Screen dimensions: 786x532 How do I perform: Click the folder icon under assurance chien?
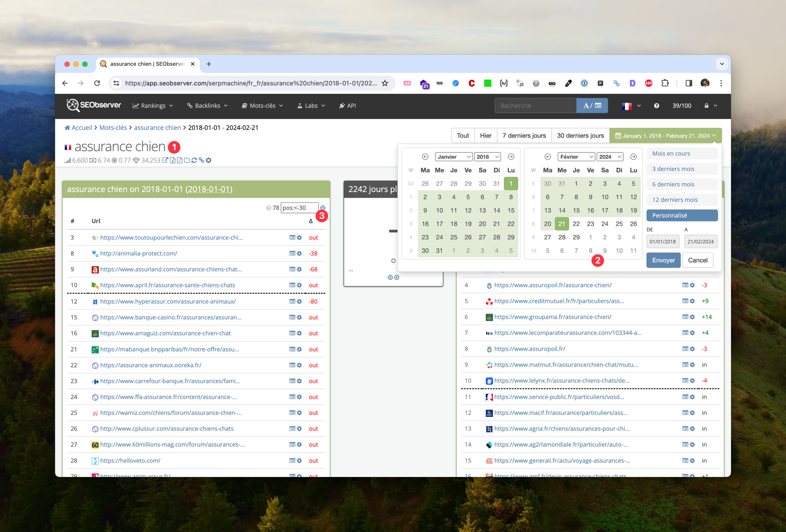[x=187, y=160]
